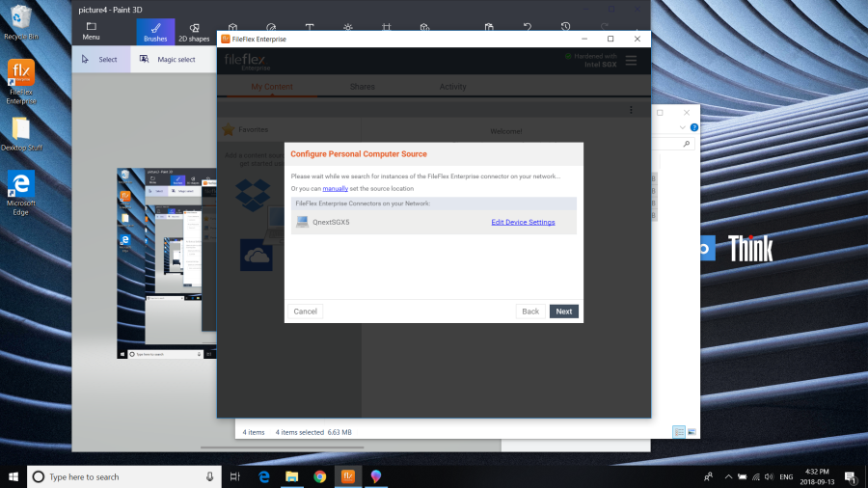Open the Action Center notification icon

[851, 476]
